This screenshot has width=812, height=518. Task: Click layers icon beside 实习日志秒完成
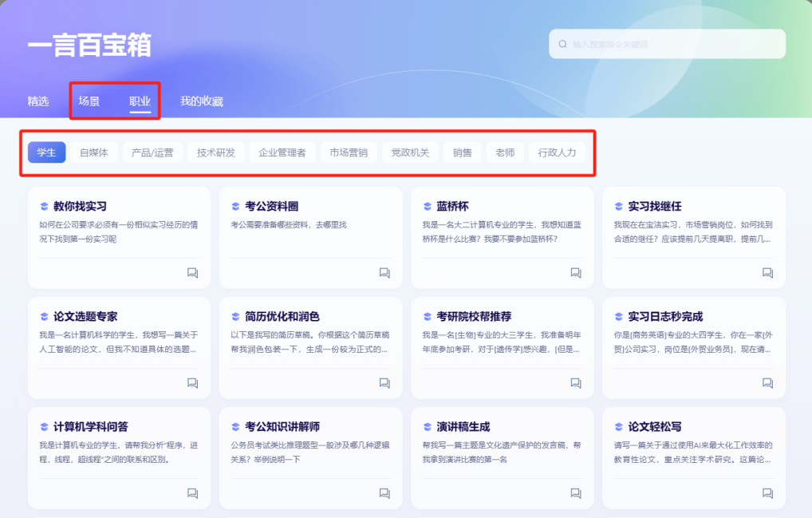619,317
